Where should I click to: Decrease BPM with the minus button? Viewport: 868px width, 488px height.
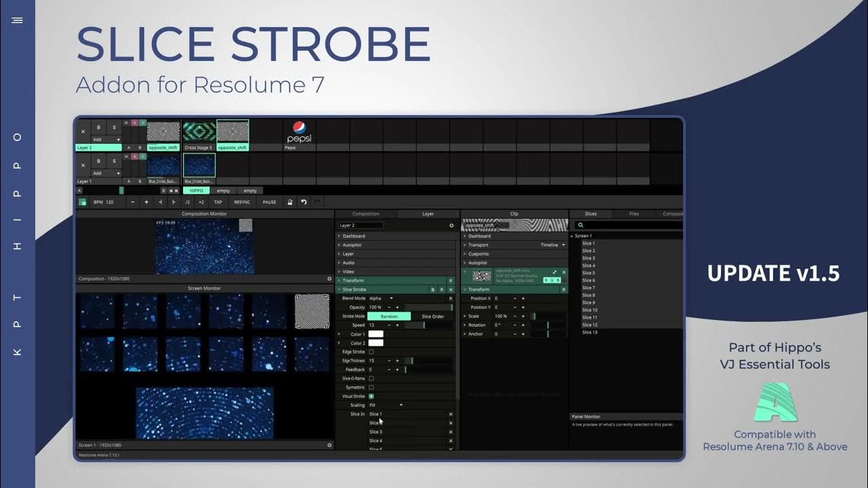132,202
